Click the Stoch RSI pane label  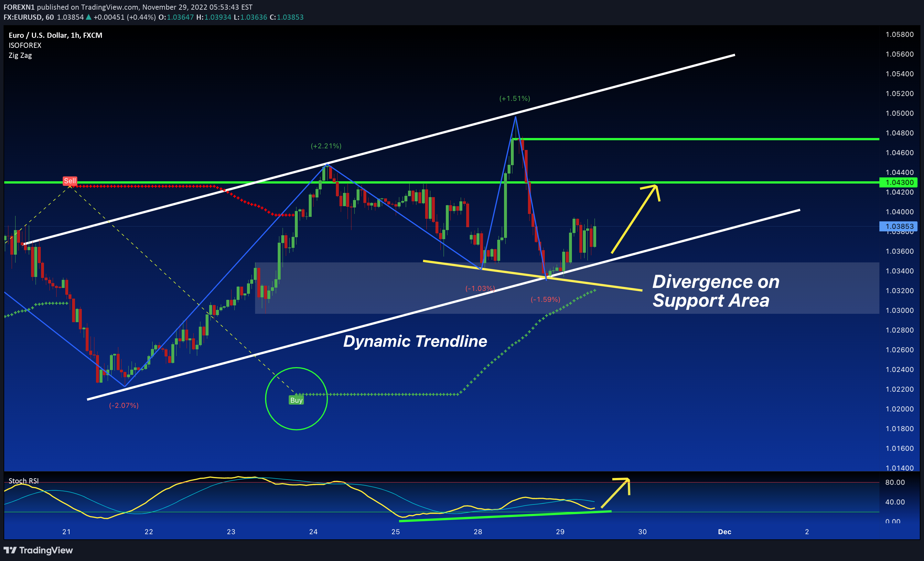(x=24, y=481)
